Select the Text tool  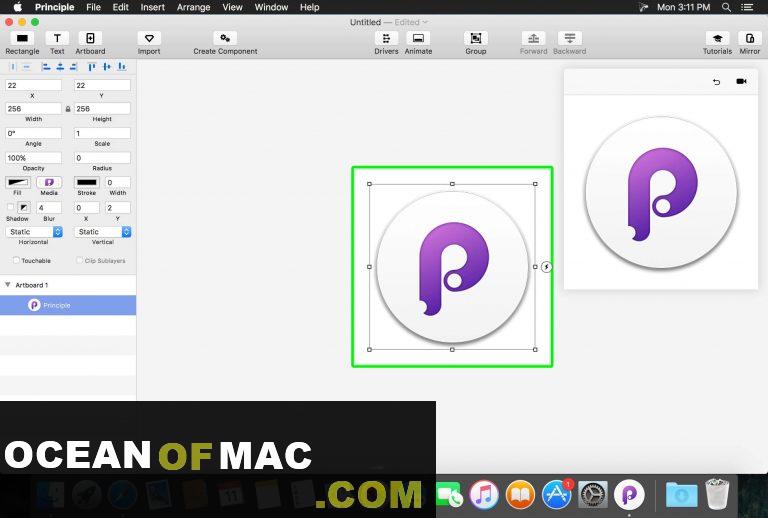point(57,39)
